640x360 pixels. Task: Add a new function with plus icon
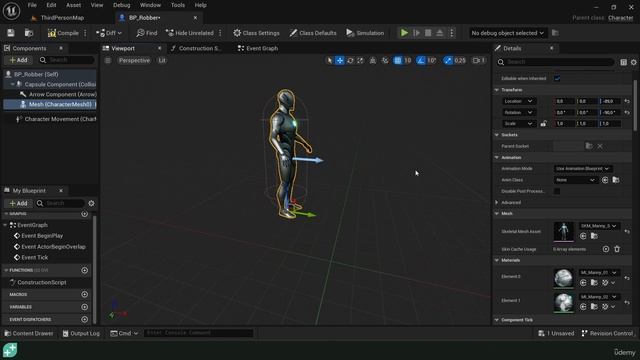tap(84, 270)
